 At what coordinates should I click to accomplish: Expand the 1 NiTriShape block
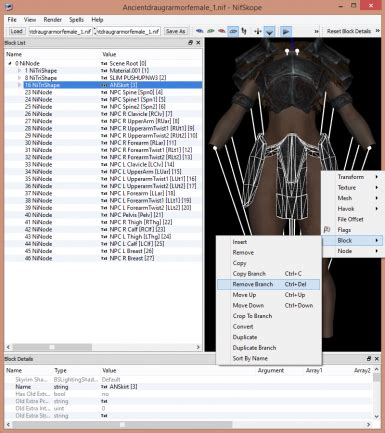pyautogui.click(x=20, y=71)
